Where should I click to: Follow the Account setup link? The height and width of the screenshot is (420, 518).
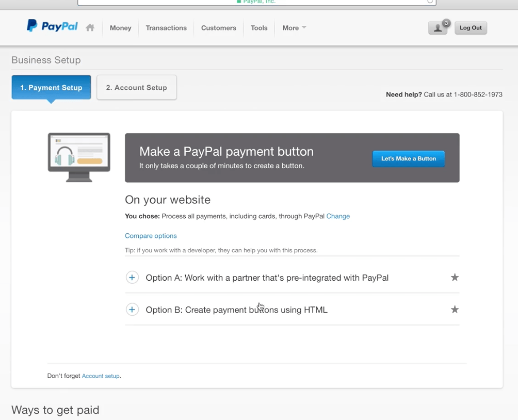coord(101,376)
